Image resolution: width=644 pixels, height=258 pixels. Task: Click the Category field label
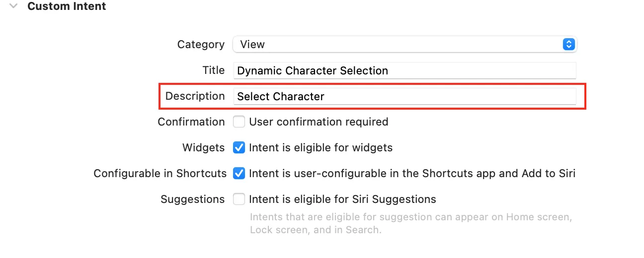click(201, 45)
